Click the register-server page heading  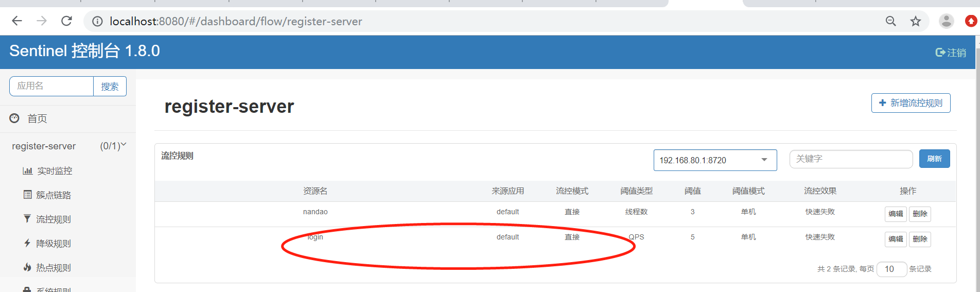click(229, 107)
